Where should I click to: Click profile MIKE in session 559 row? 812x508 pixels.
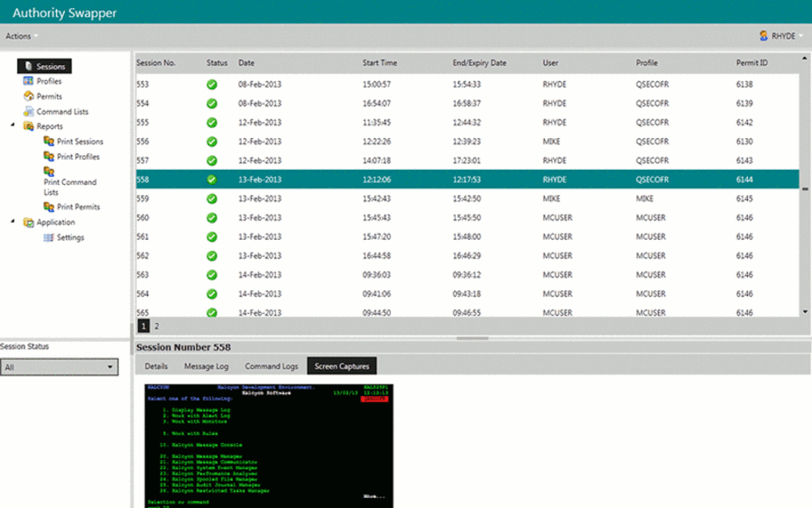pos(644,199)
